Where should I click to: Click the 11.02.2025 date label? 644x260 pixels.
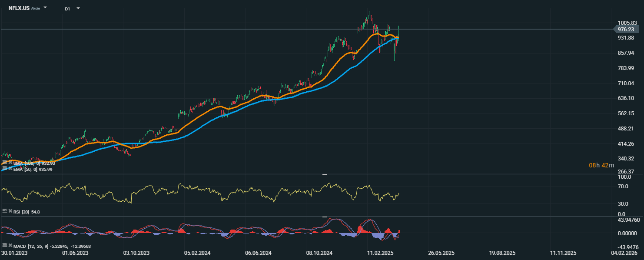click(x=380, y=253)
